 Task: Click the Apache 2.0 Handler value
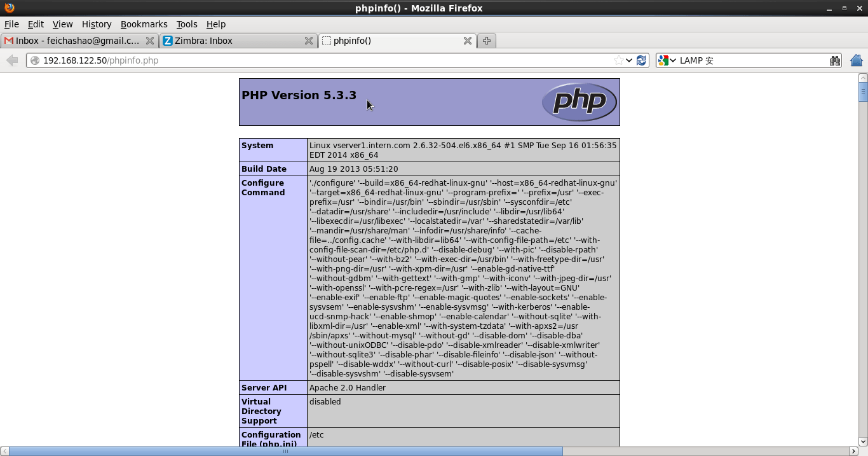pos(348,388)
